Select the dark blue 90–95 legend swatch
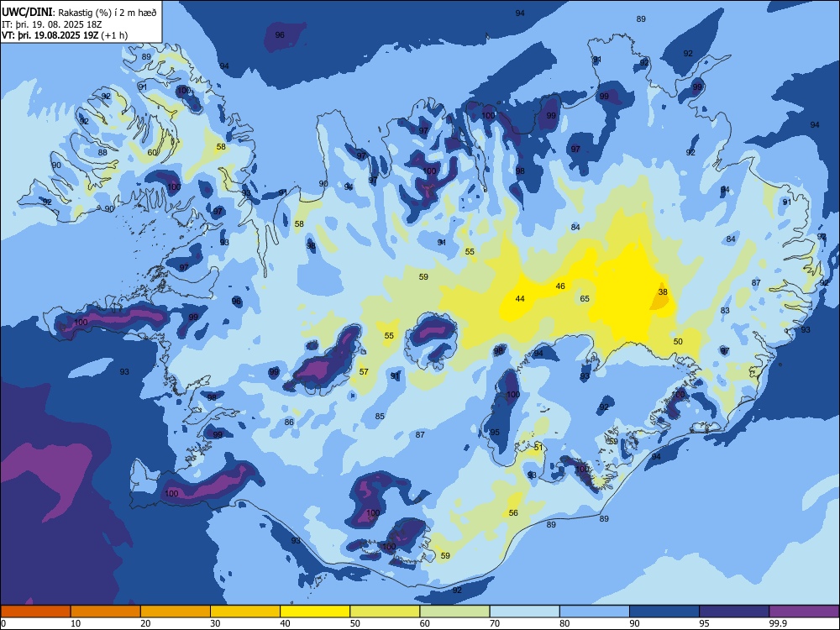This screenshot has width=840, height=630. coord(664,612)
